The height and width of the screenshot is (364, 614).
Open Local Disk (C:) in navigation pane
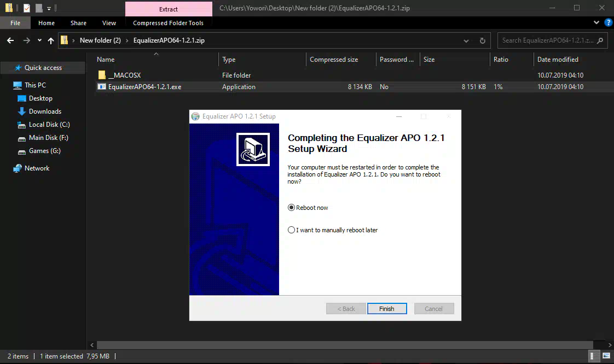(x=49, y=124)
